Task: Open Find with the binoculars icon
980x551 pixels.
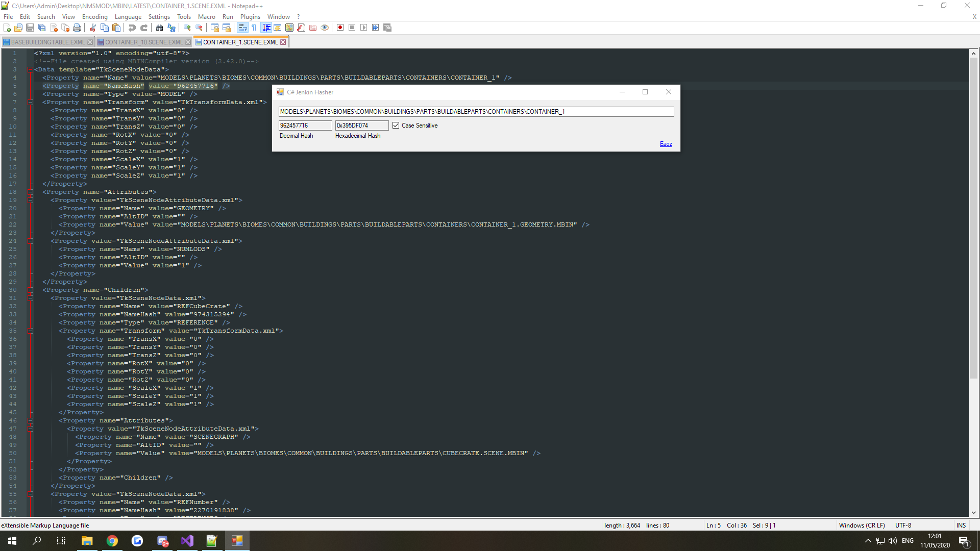Action: (160, 28)
